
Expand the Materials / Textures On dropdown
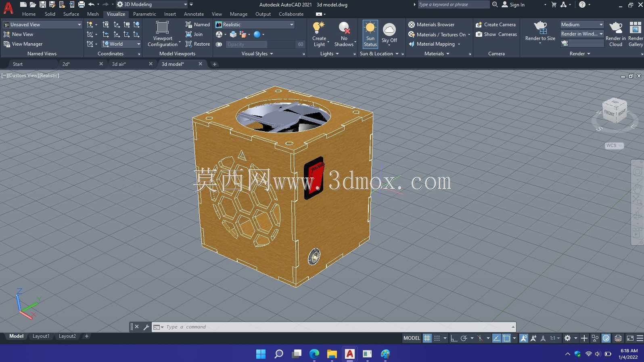coord(469,35)
